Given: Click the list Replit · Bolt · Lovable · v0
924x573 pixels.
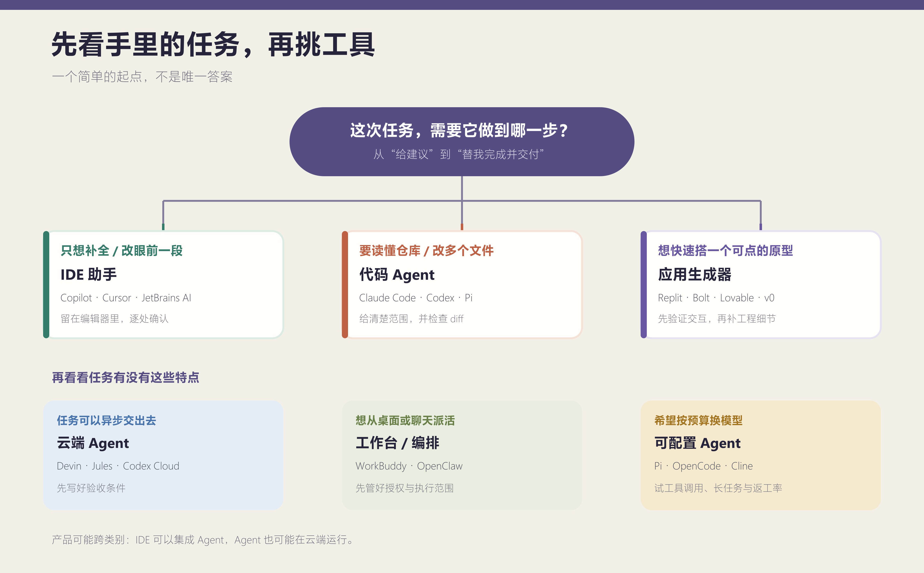Looking at the screenshot, I should pos(716,298).
